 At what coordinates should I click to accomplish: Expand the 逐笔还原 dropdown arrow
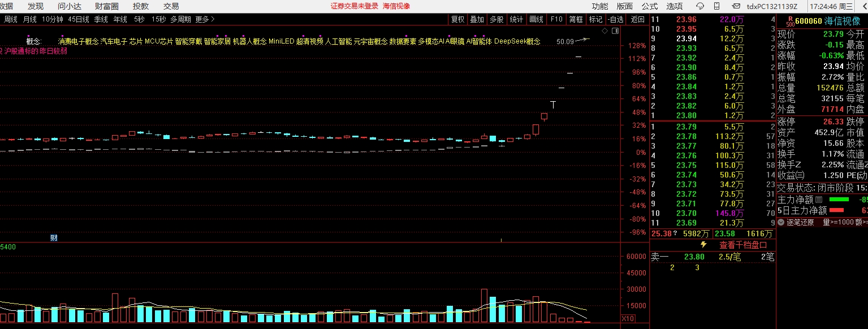(781, 222)
